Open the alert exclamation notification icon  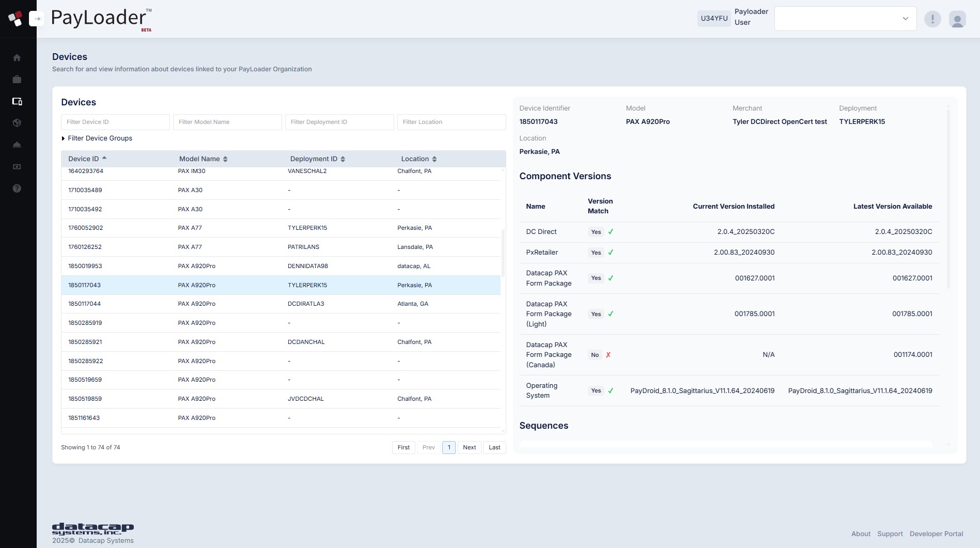click(932, 19)
